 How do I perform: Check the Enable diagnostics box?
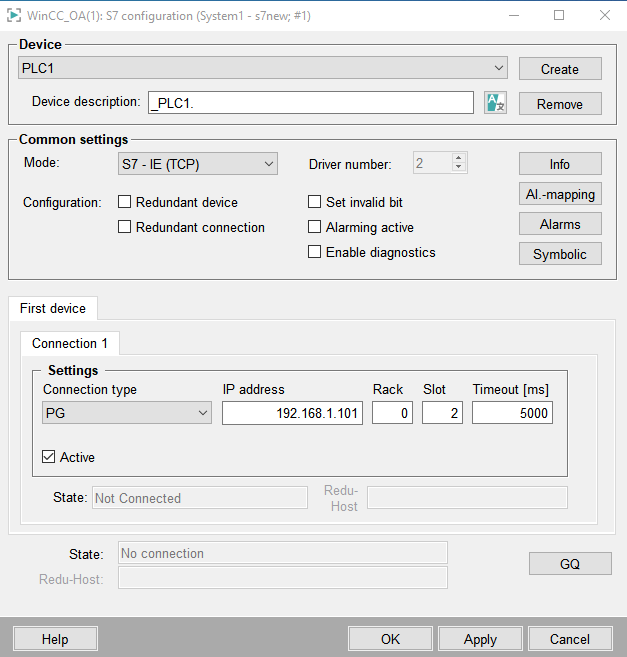pos(315,252)
